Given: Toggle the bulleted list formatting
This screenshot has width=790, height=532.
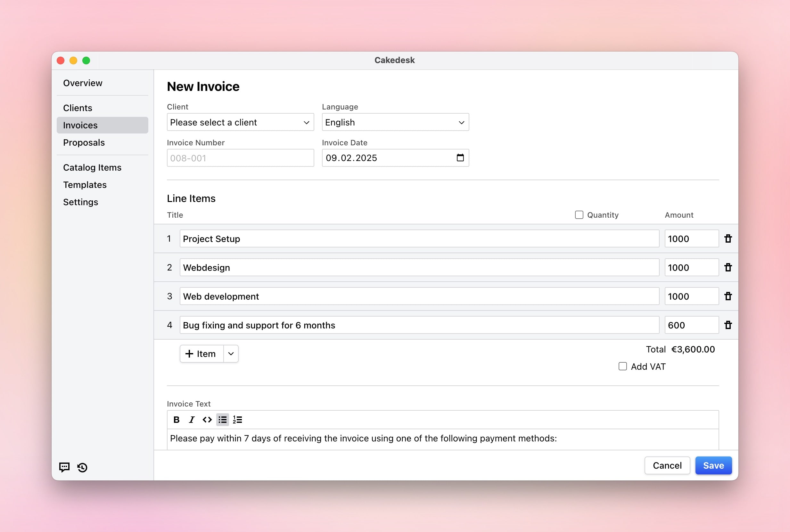Looking at the screenshot, I should click(x=222, y=420).
